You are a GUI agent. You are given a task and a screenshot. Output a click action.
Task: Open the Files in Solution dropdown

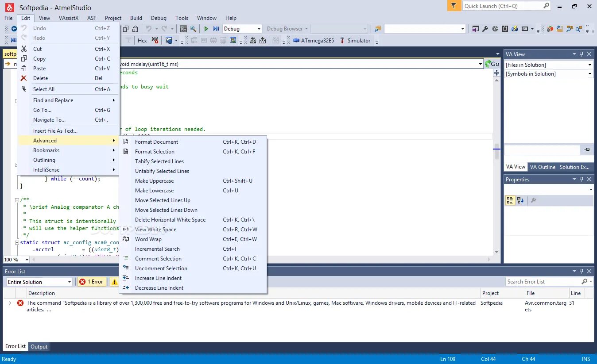548,65
